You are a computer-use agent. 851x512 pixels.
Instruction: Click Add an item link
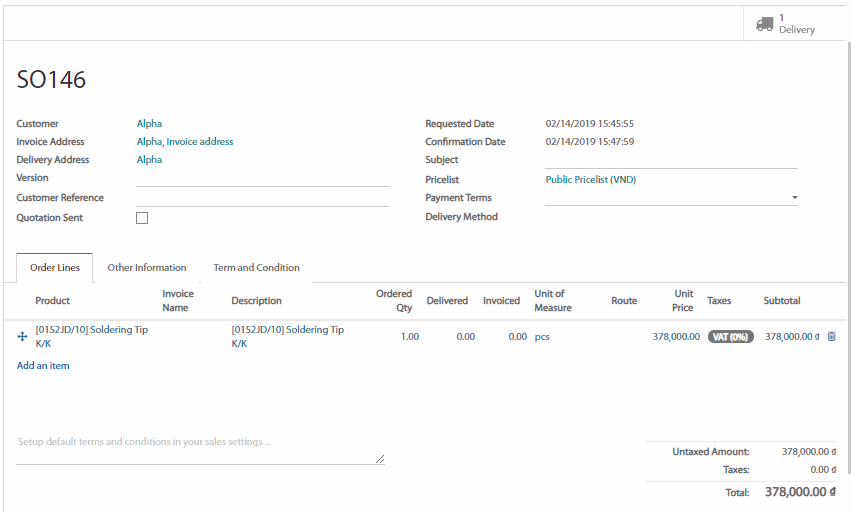click(x=43, y=366)
